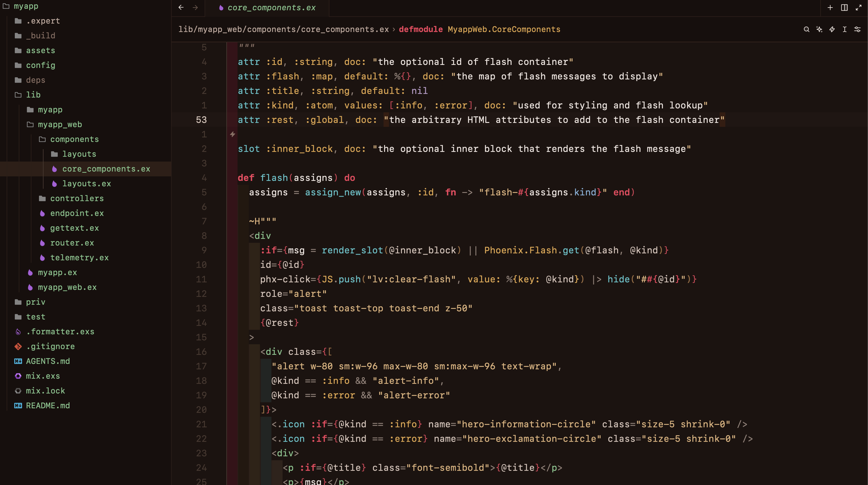Place cursor on 'def flash(assigns) do'

tap(296, 178)
